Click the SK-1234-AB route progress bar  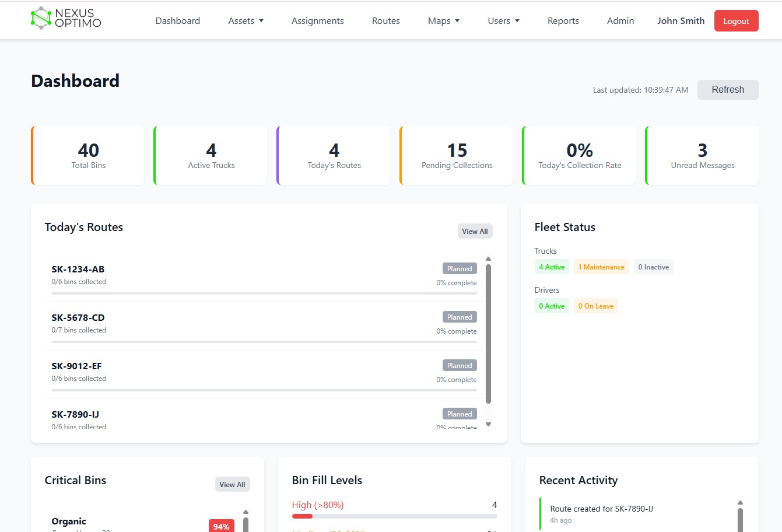click(264, 293)
